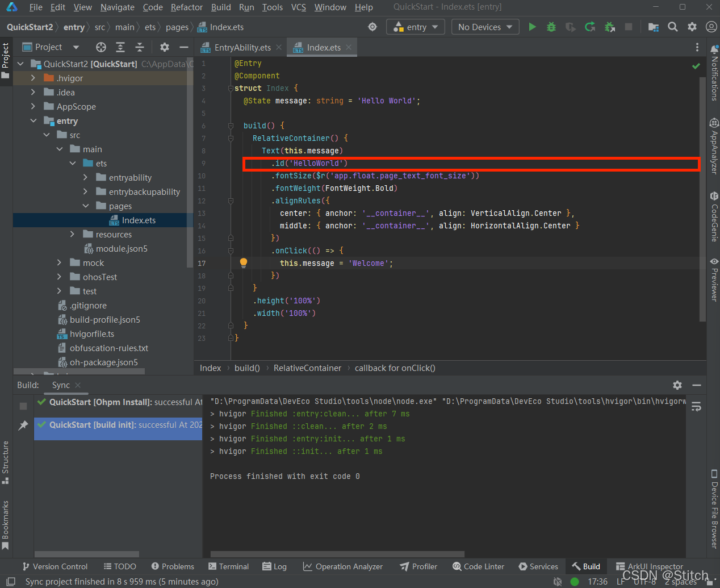Switch to the EntryAbility.ets tab

click(242, 48)
